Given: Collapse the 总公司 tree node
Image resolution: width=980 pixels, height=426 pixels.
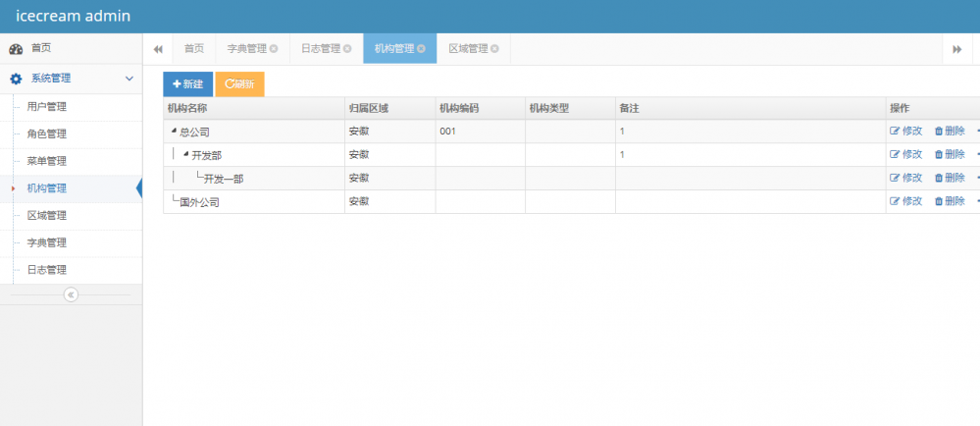Looking at the screenshot, I should click(175, 131).
